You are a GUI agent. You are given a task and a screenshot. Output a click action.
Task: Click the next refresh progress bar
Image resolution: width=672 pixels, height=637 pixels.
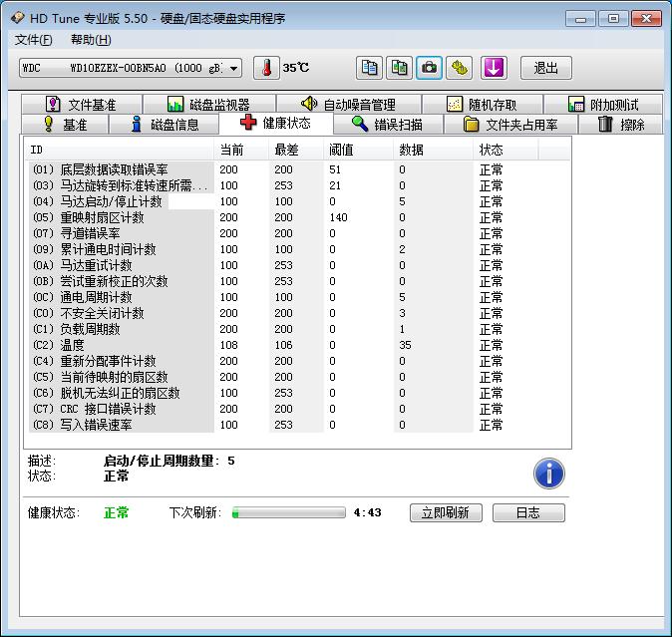click(289, 512)
